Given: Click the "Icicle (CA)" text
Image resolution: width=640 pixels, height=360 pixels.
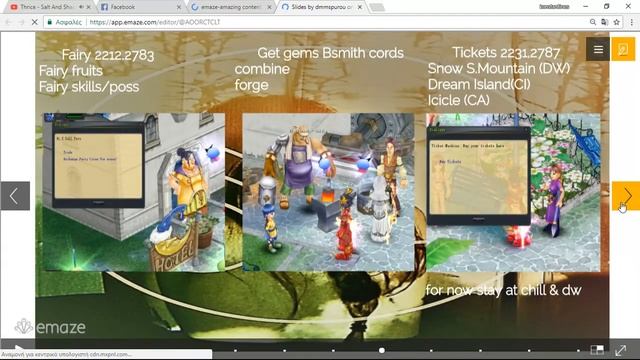Looking at the screenshot, I should (459, 100).
